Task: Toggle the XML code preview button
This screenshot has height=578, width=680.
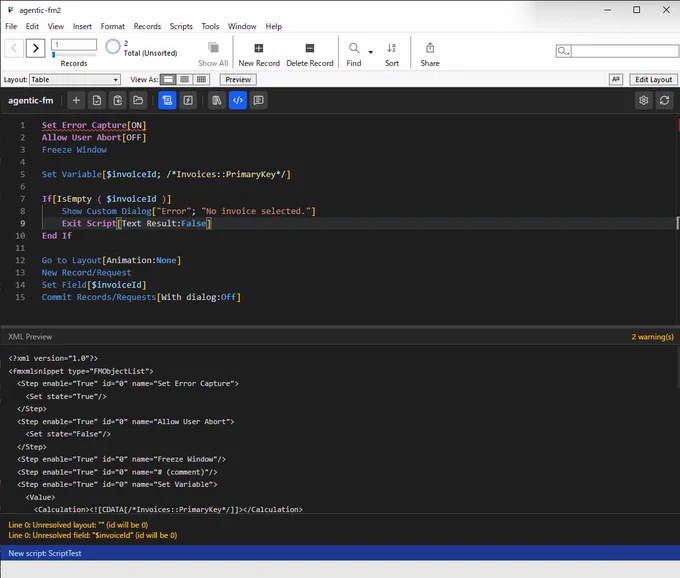Action: [x=238, y=101]
